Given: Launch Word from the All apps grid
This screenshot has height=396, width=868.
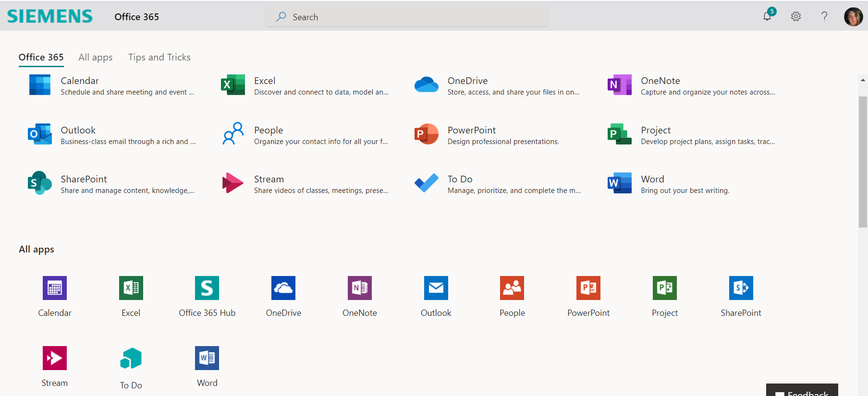Looking at the screenshot, I should [x=207, y=367].
